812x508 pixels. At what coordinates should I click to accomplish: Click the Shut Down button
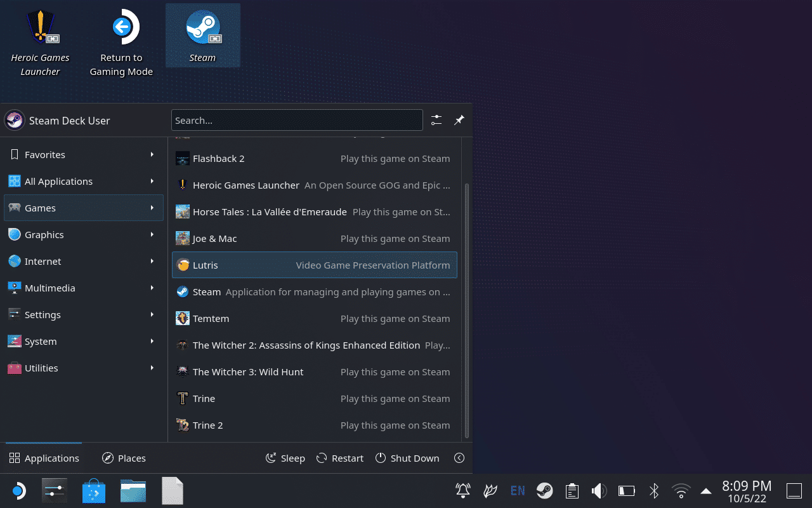pyautogui.click(x=407, y=458)
